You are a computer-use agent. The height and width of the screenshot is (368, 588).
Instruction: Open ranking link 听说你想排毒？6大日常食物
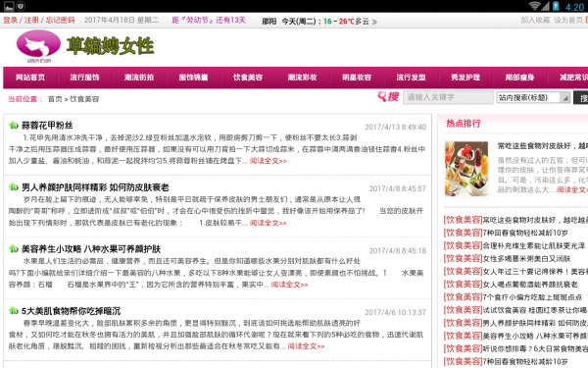click(x=535, y=348)
